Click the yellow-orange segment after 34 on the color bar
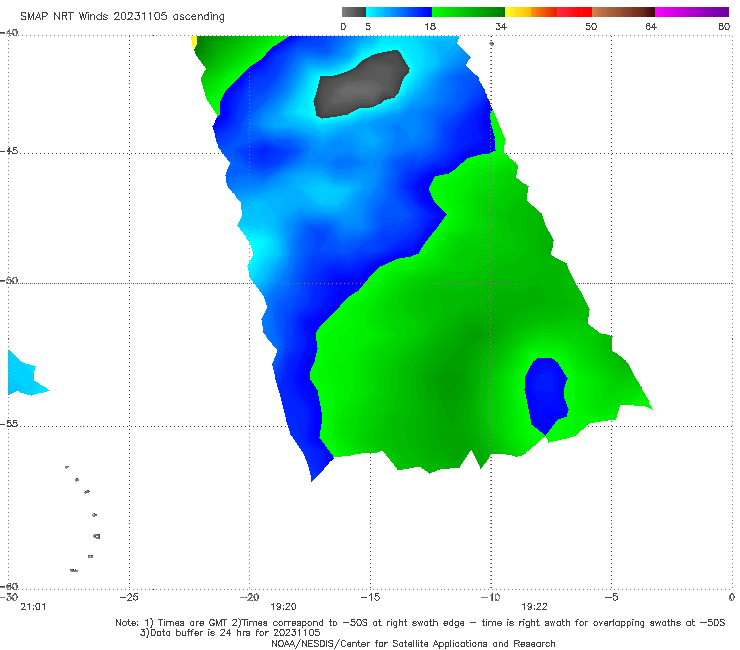 (x=531, y=12)
